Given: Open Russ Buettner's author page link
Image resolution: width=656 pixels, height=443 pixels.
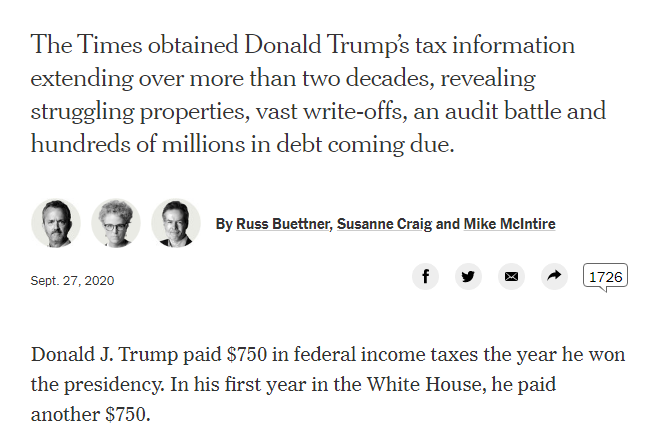Looking at the screenshot, I should click(x=284, y=224).
